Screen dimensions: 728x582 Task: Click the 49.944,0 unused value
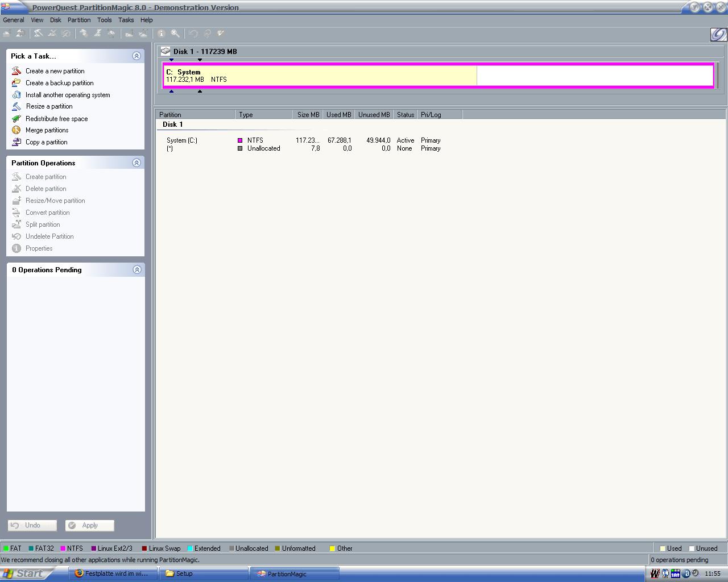[378, 140]
